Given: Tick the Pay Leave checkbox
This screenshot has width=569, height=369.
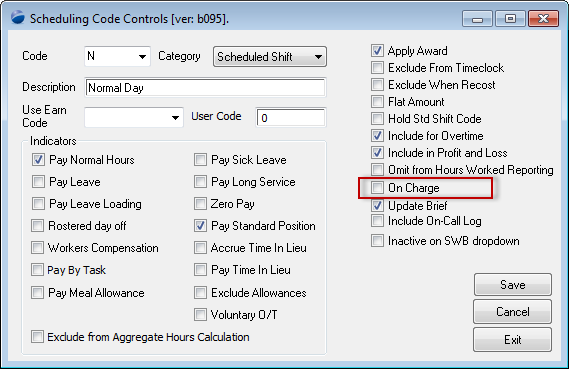Looking at the screenshot, I should [x=38, y=181].
